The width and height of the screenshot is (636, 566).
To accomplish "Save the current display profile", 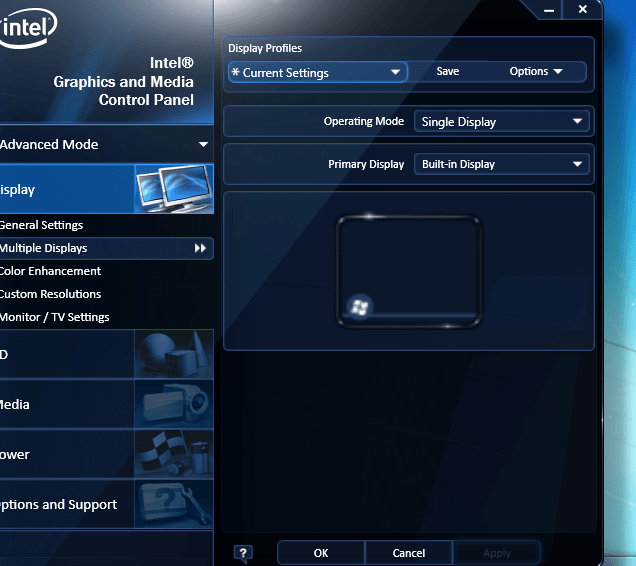I will click(448, 71).
